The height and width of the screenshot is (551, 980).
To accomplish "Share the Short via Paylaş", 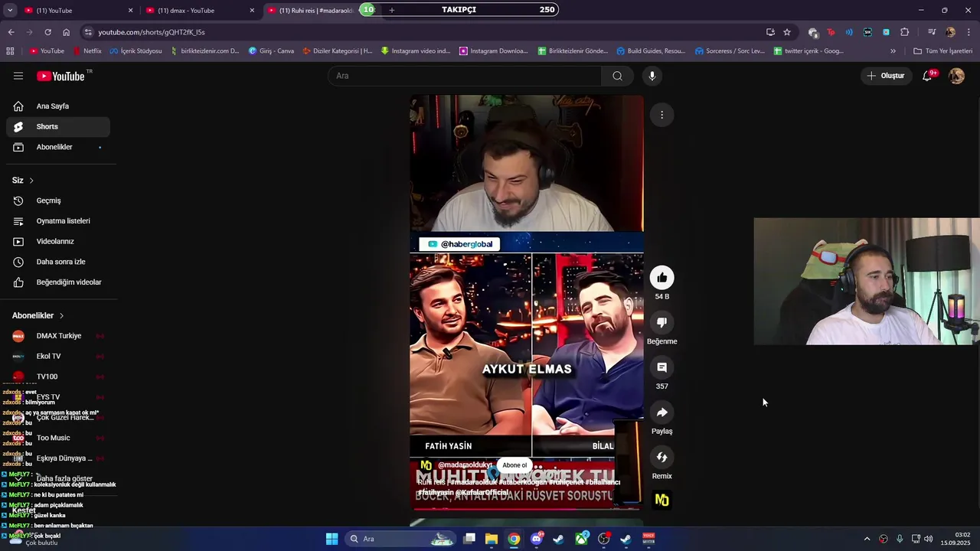I will click(662, 412).
